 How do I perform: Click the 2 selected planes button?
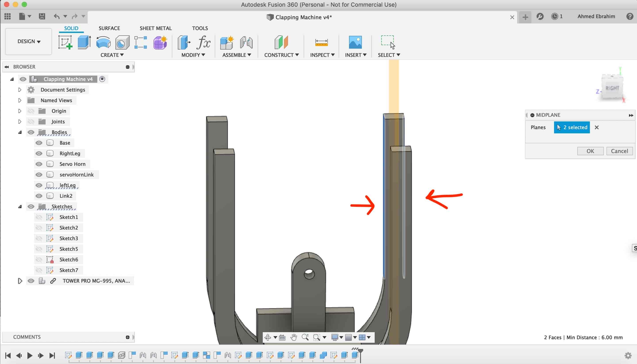[572, 127]
